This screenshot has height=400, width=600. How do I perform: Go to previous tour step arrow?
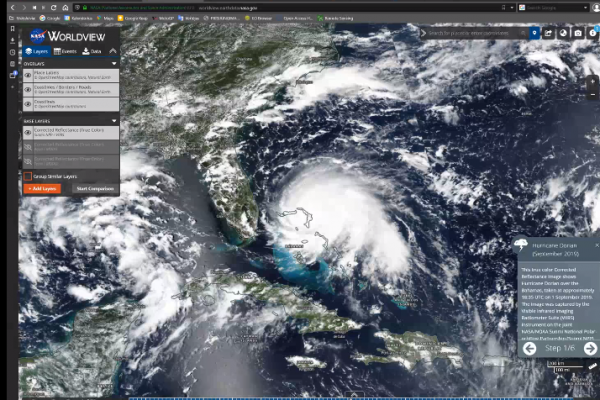pos(530,348)
